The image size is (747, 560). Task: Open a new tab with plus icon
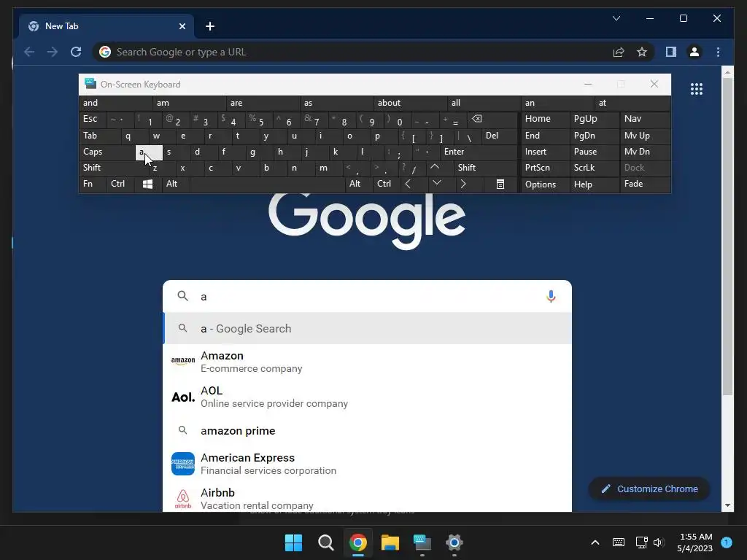[x=209, y=26]
